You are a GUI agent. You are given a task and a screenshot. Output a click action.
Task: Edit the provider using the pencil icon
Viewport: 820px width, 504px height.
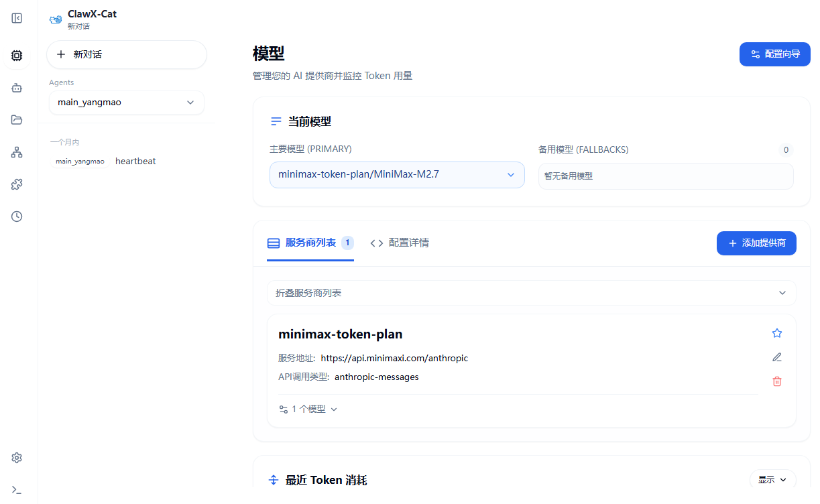point(776,357)
